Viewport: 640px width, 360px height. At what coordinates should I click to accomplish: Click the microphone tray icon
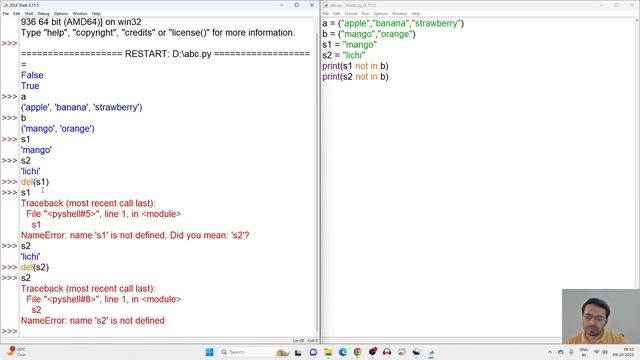click(x=571, y=352)
